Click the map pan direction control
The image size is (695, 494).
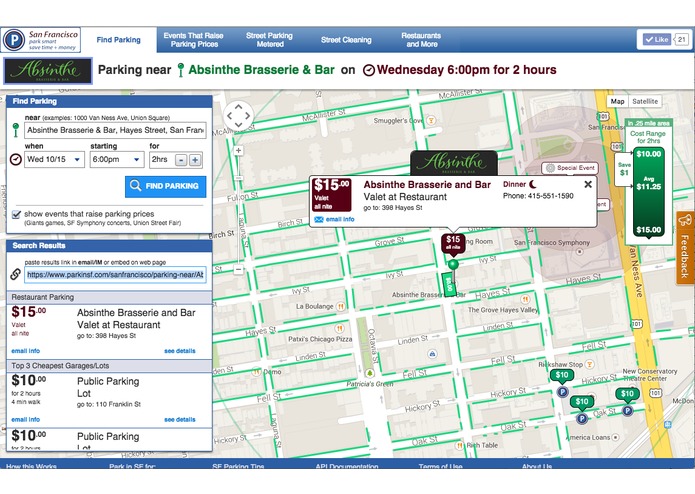(x=238, y=116)
